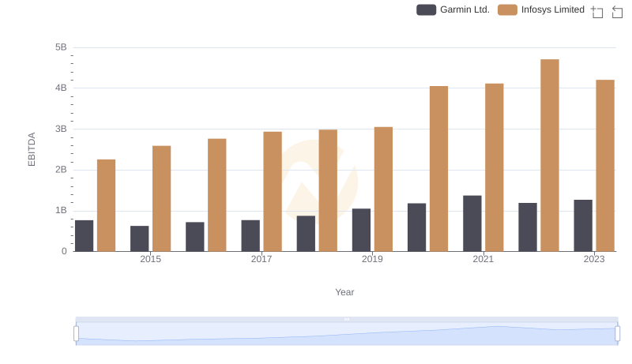Click the Year axis title

(x=344, y=292)
